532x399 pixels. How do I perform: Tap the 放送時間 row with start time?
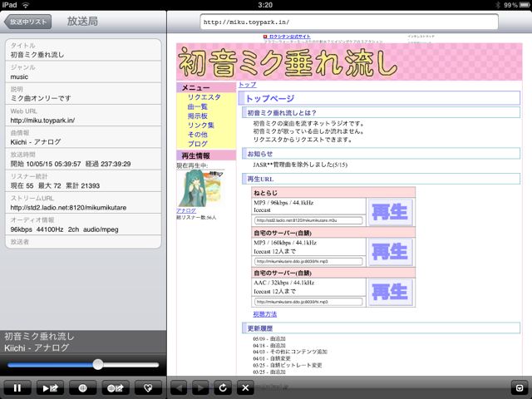(x=83, y=159)
